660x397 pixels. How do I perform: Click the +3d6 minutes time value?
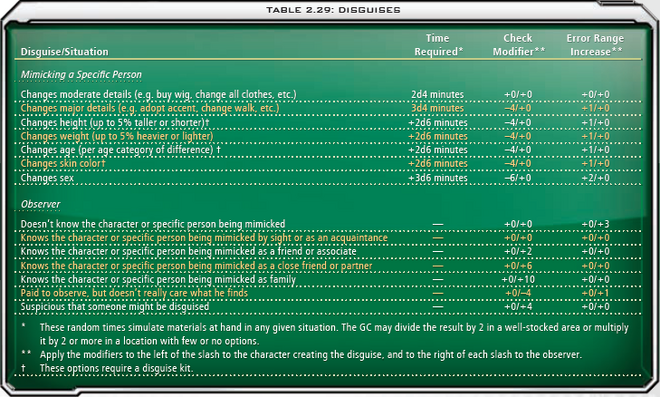click(438, 178)
